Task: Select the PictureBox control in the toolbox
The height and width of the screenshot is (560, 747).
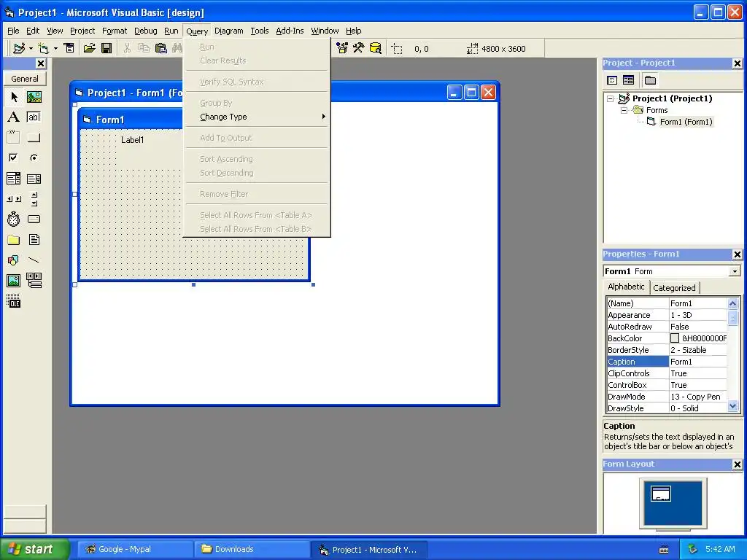Action: click(x=34, y=97)
